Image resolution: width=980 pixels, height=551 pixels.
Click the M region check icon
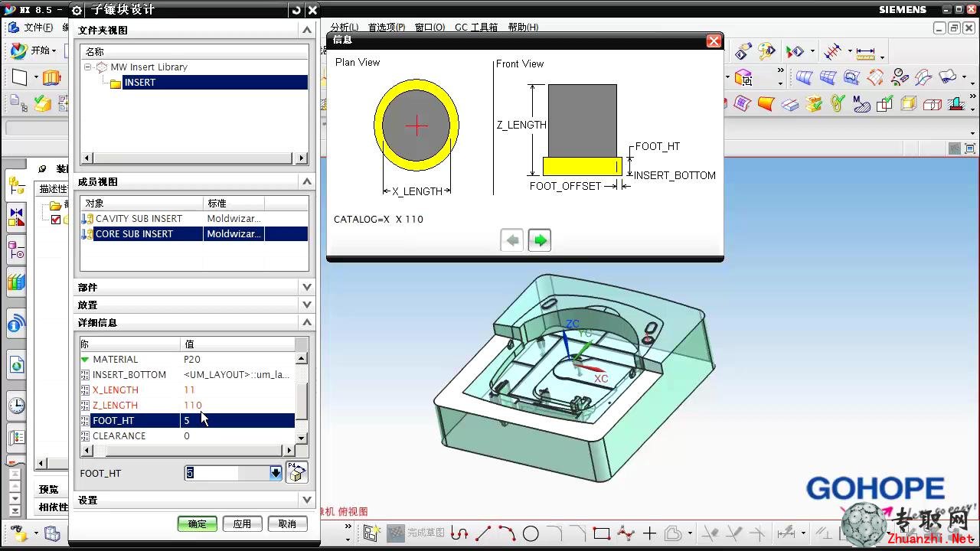[x=861, y=103]
